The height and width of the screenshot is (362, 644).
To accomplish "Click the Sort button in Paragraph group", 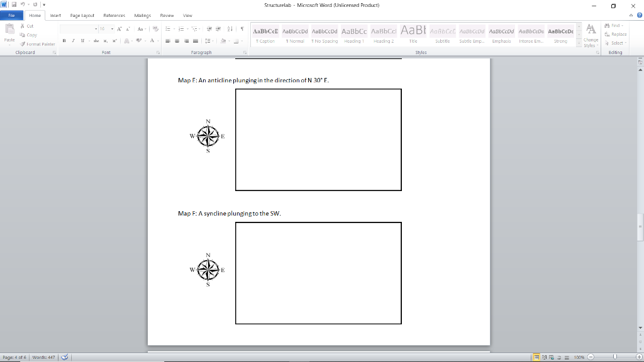I will coord(230,28).
